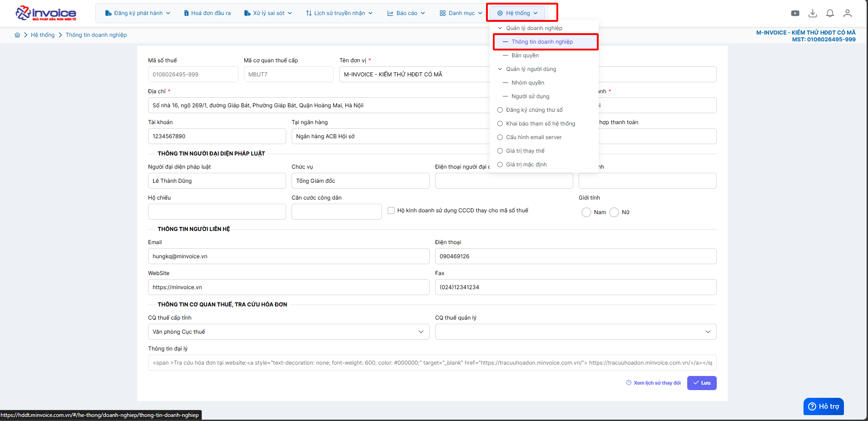Select the Nữ gender radio button
Image resolution: width=868 pixels, height=421 pixels.
coord(614,212)
